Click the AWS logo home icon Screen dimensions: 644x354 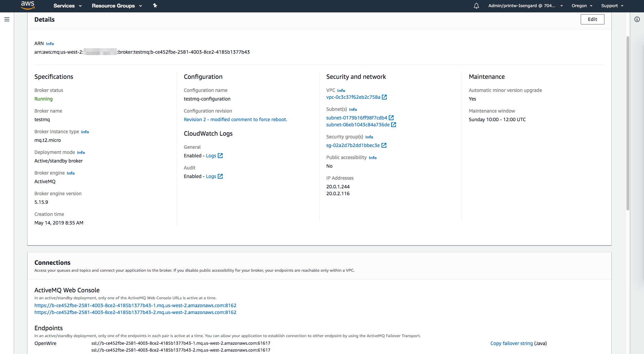click(x=28, y=5)
